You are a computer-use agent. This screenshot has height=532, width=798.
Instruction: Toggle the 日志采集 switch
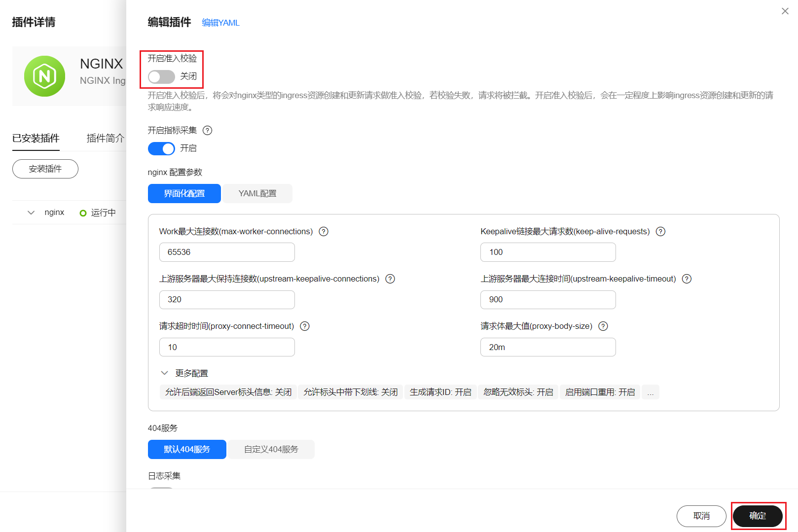click(x=161, y=488)
